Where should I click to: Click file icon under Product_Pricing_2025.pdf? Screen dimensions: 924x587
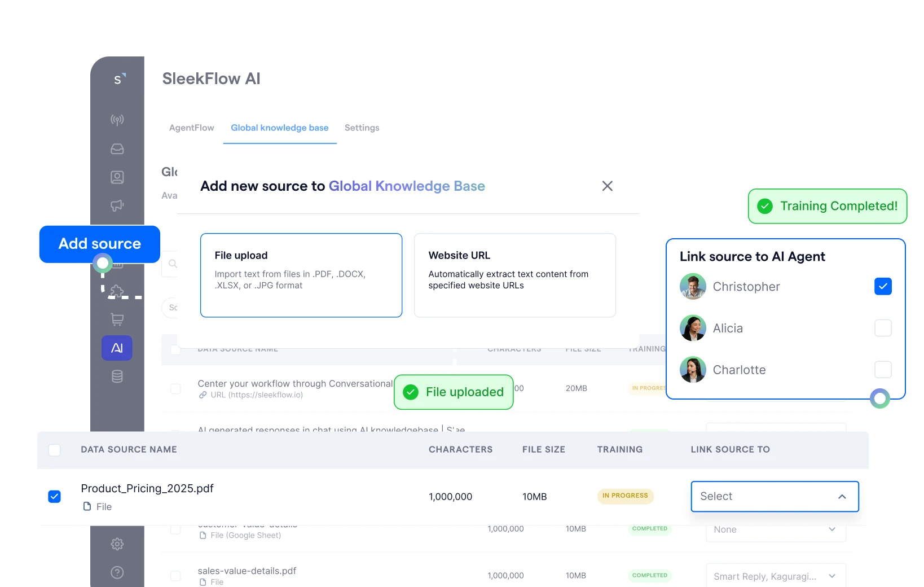(87, 506)
